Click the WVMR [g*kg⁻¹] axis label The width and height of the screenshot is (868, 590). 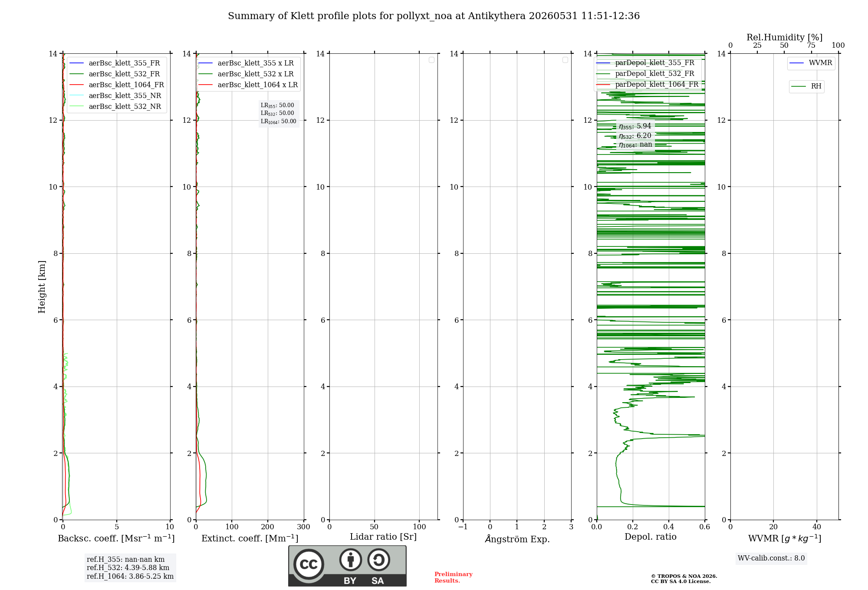point(785,538)
